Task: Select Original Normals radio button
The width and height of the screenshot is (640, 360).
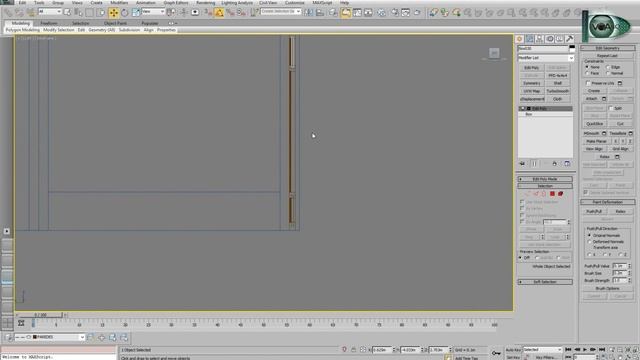Action: (x=589, y=236)
